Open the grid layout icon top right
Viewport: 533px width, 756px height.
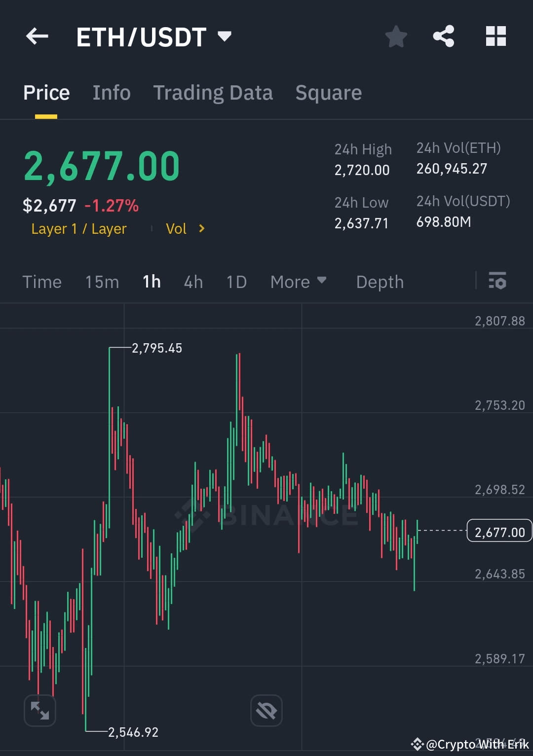[x=495, y=36]
